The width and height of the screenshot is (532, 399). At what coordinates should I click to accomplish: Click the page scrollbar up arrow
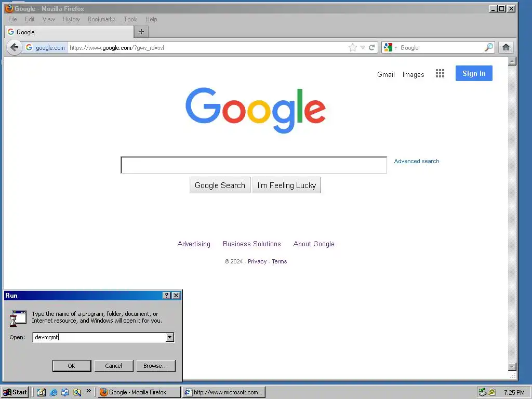[x=512, y=61]
